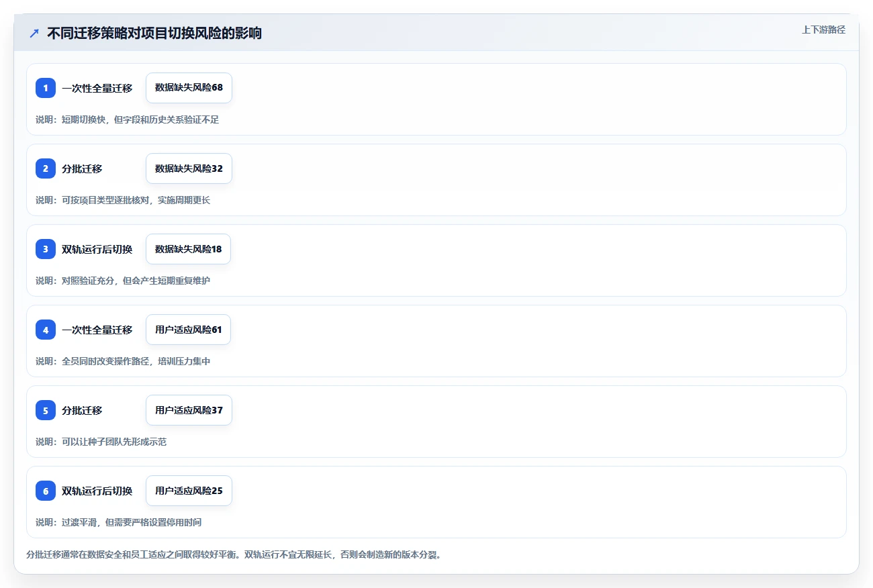Select step number 6 badge
The image size is (873, 588).
[46, 491]
